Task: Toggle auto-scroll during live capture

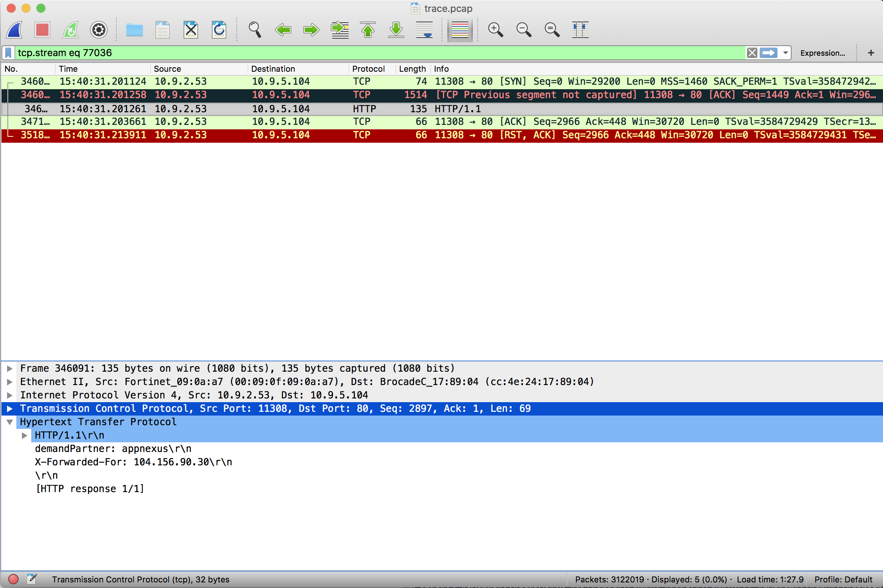Action: tap(424, 30)
